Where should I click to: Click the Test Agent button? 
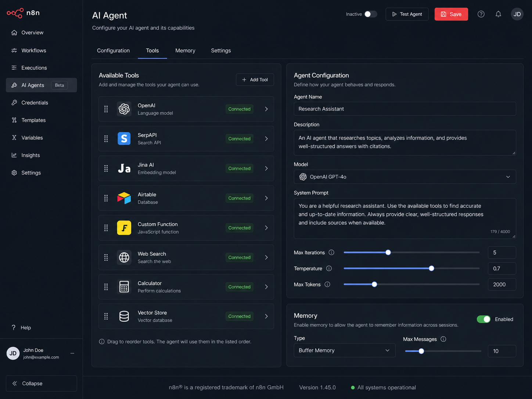(407, 14)
